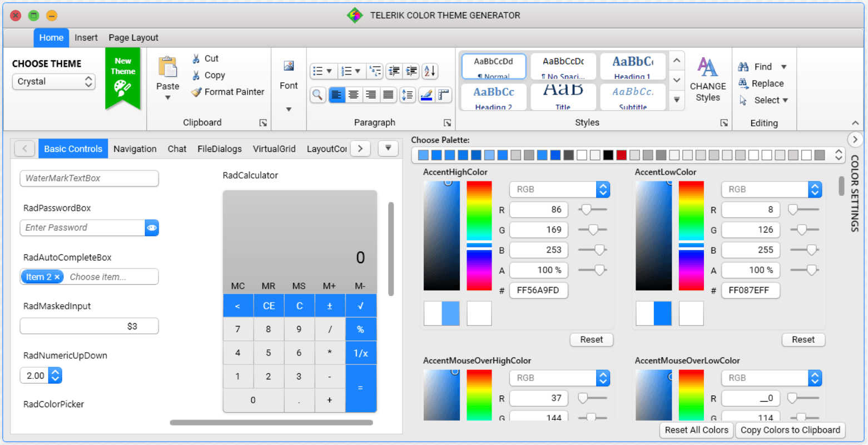Switch to the Home ribbon tab
This screenshot has height=445, width=868.
[51, 38]
